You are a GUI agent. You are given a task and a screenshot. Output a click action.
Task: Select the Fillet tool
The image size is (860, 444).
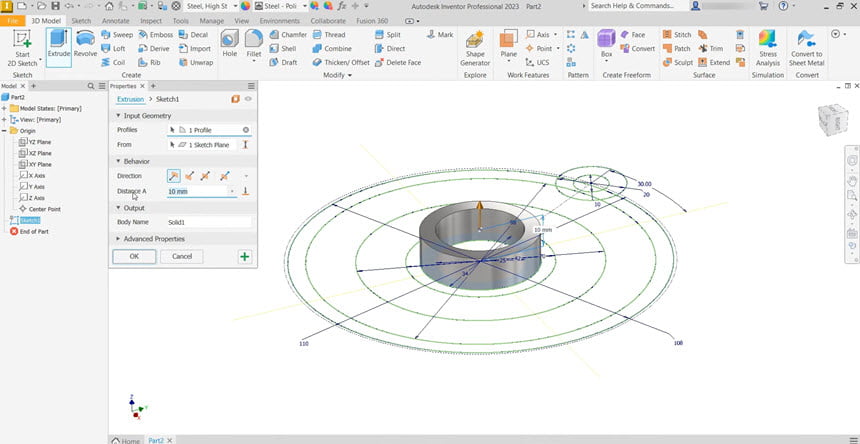point(254,45)
